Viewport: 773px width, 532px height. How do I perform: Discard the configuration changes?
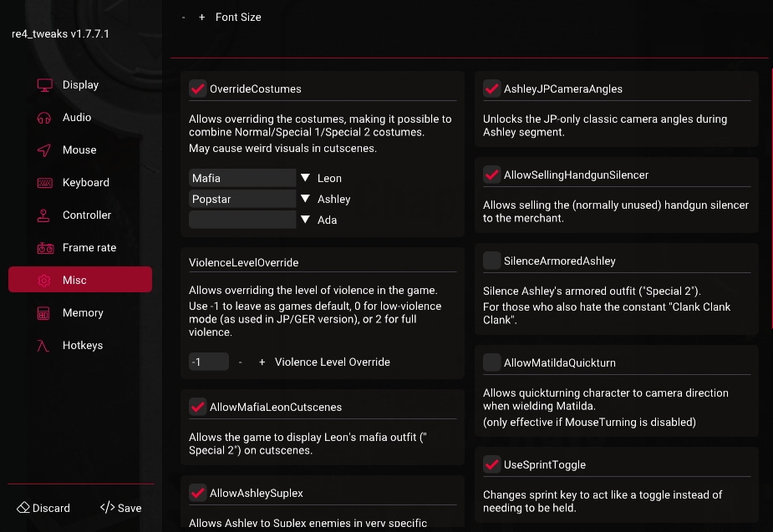pos(43,508)
